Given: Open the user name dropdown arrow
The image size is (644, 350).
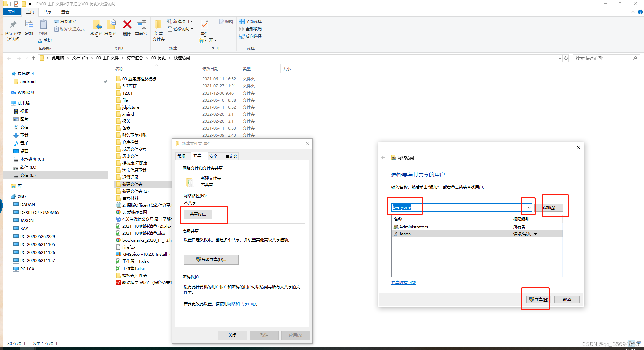Looking at the screenshot, I should 529,208.
